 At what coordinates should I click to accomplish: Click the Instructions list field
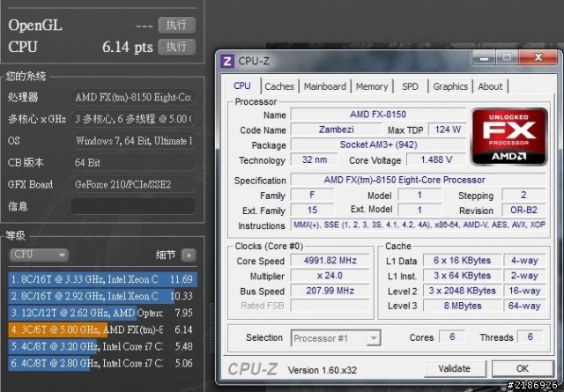(419, 226)
